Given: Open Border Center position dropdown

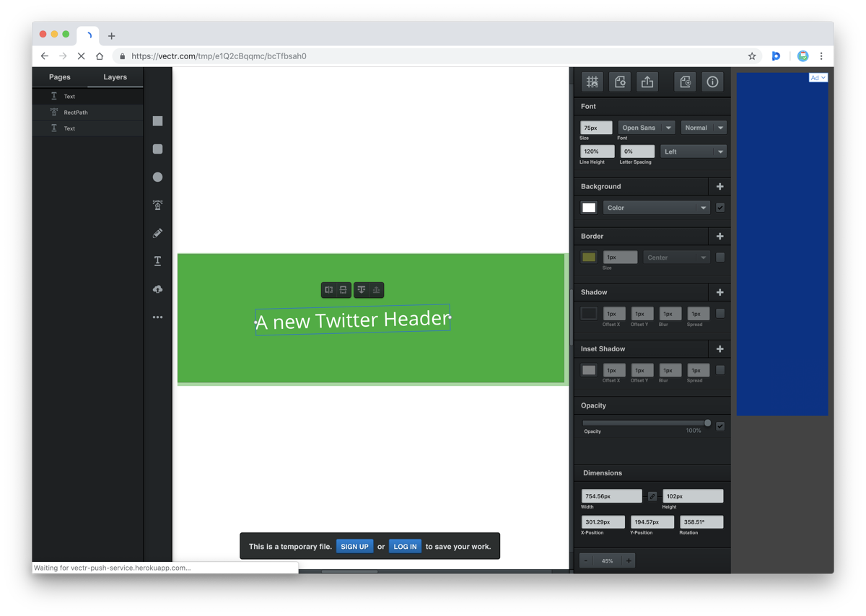Looking at the screenshot, I should (677, 258).
